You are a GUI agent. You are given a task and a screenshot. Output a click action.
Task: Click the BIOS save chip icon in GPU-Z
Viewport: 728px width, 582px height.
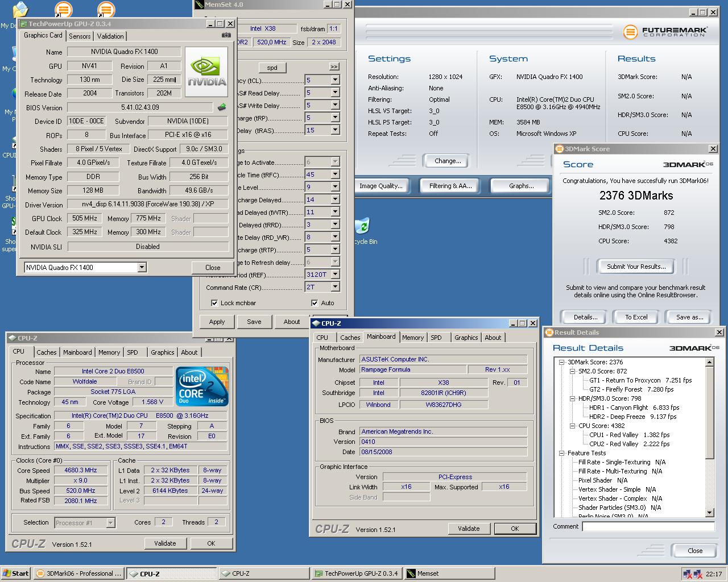pos(222,107)
